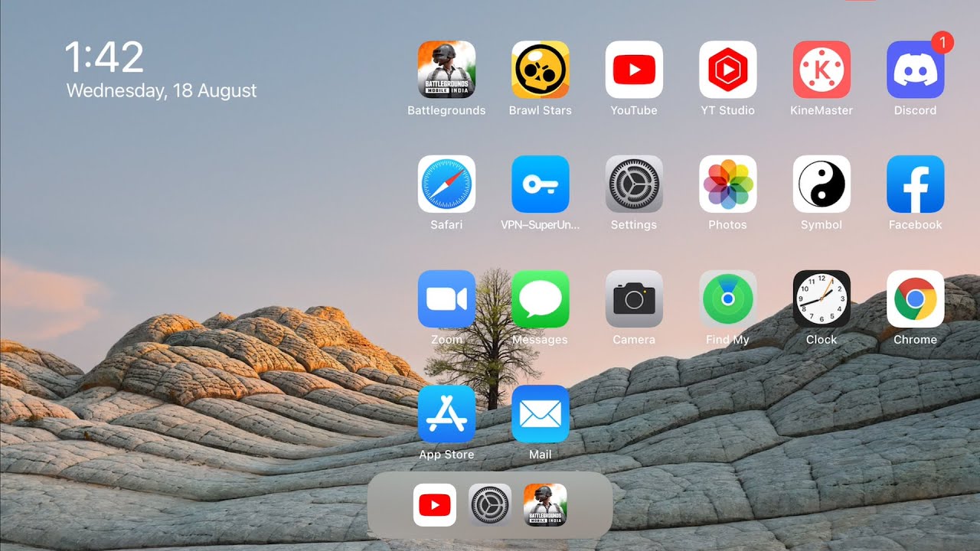Launch Symbol yin-yang app

(x=822, y=184)
